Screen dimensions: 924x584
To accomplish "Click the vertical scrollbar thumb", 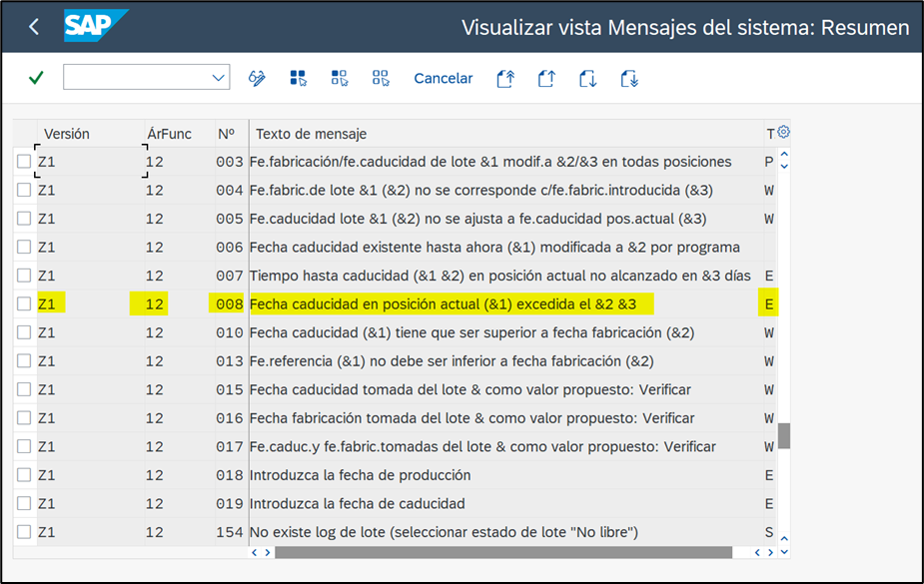I will (784, 435).
